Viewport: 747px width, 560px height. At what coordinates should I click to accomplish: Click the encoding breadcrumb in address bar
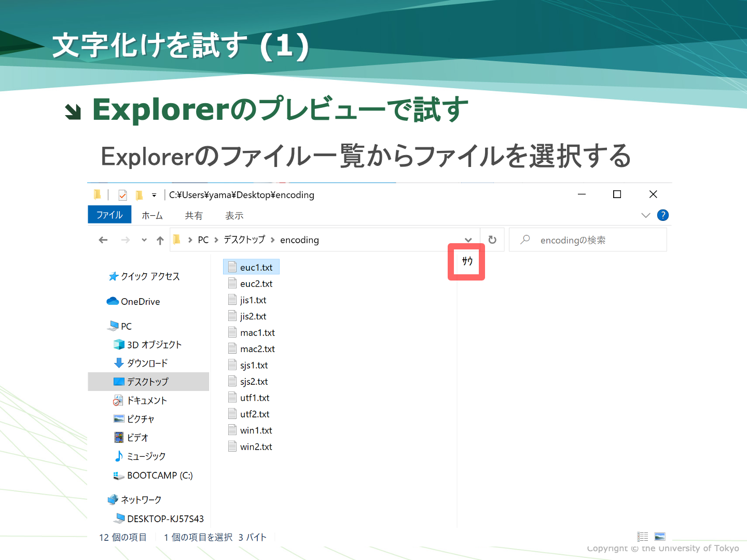(299, 240)
